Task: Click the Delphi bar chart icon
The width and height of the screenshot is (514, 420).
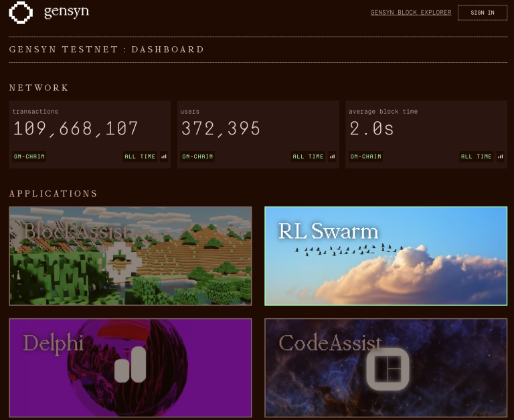Action: pos(130,364)
